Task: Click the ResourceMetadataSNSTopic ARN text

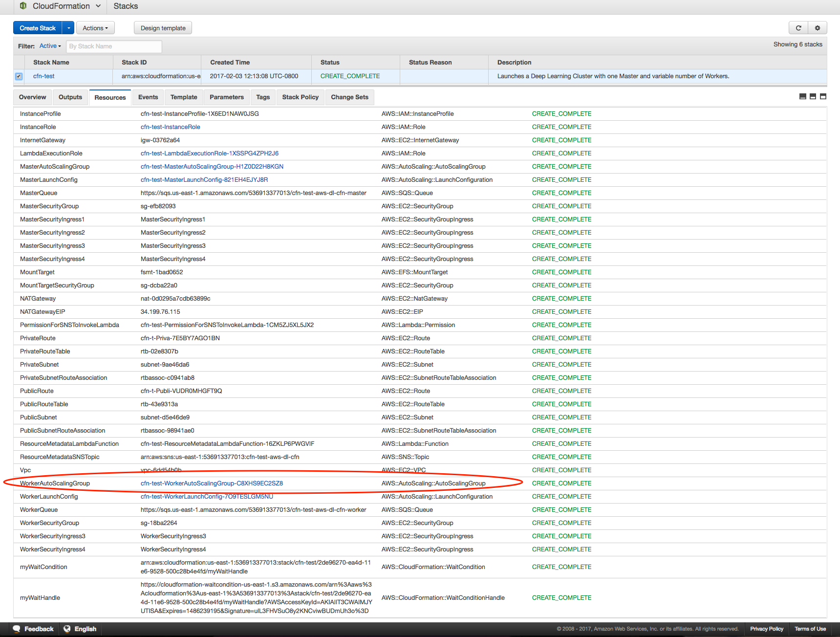Action: point(220,457)
